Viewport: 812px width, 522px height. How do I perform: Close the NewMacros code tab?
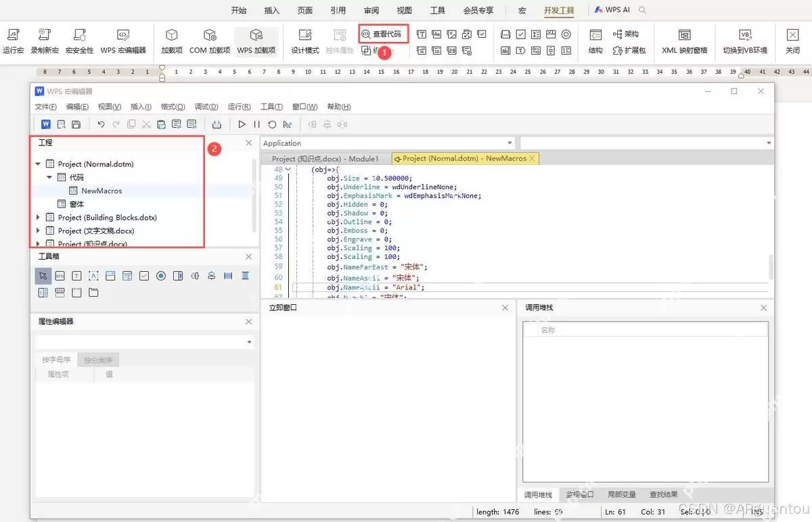point(532,158)
